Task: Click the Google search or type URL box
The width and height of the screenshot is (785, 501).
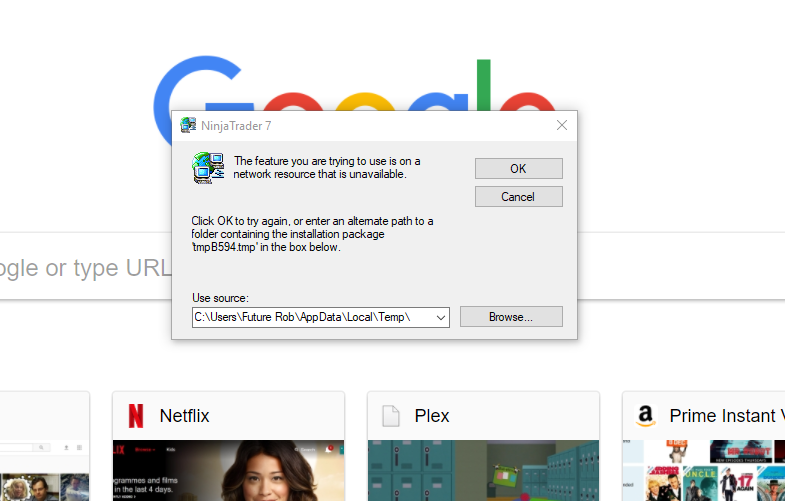Action: point(85,267)
